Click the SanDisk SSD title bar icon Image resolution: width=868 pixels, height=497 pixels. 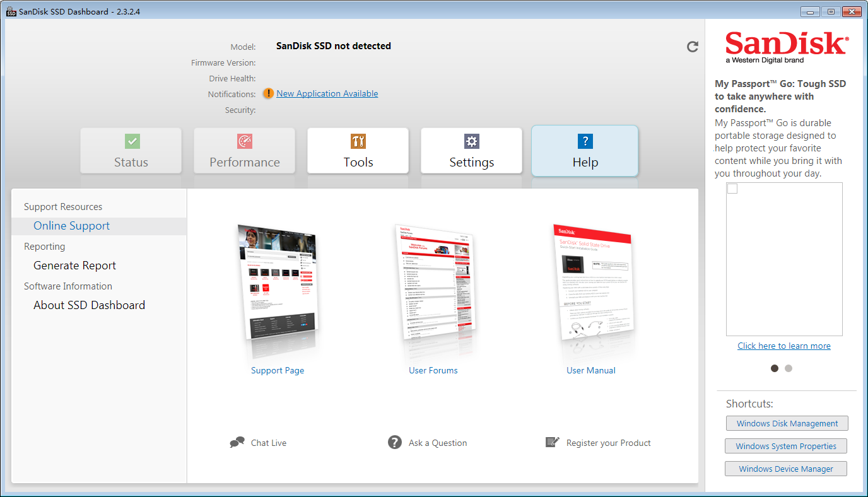(x=11, y=11)
